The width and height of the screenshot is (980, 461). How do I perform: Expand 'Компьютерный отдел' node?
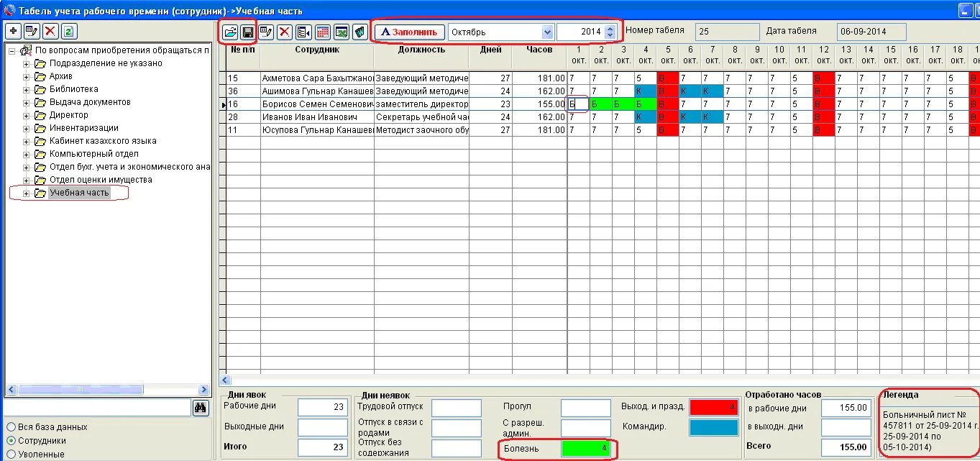27,154
